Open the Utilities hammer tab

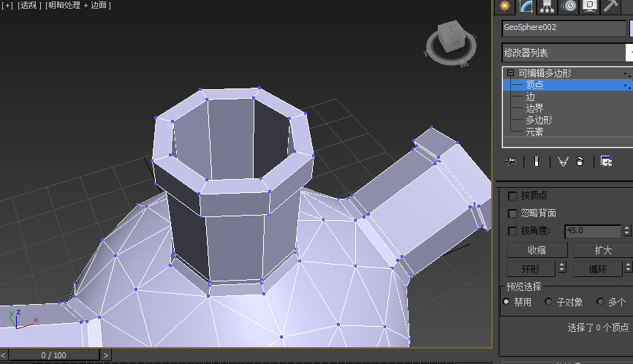pos(611,6)
